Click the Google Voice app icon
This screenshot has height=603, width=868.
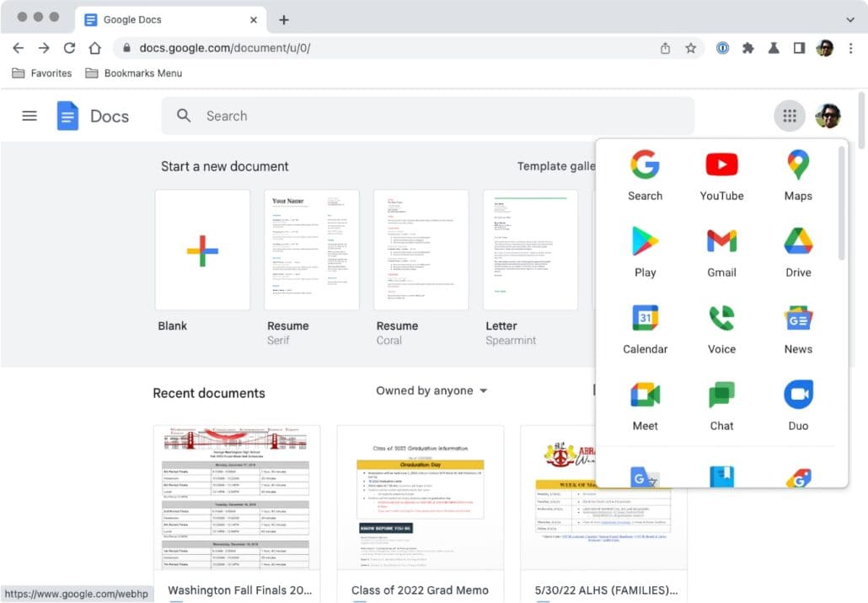[721, 319]
